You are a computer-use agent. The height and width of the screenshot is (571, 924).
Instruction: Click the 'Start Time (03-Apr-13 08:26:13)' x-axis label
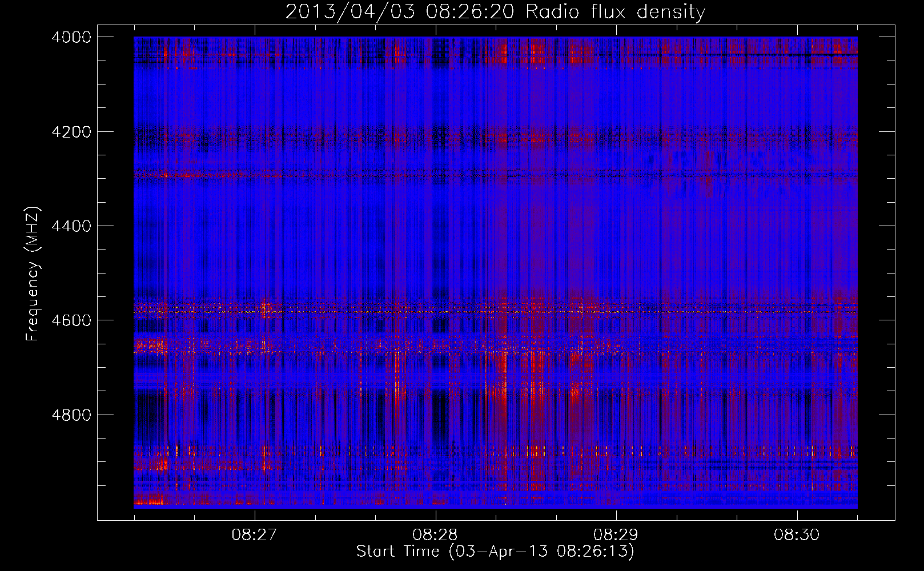coord(495,552)
